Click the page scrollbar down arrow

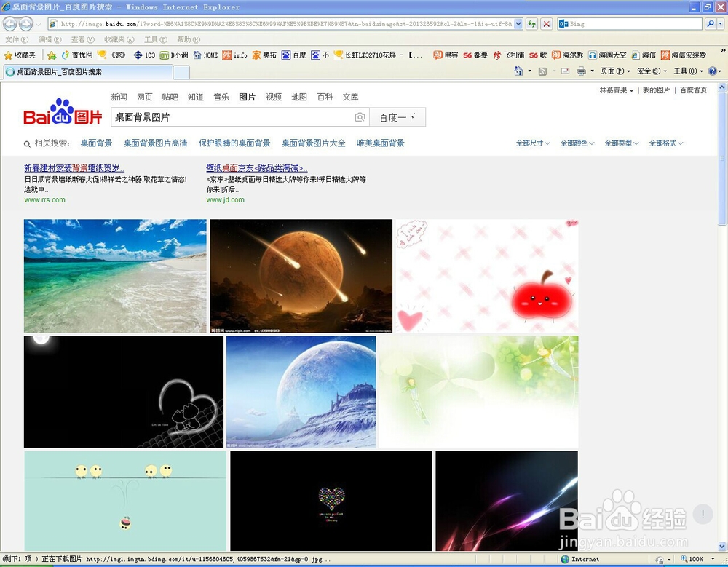[723, 546]
